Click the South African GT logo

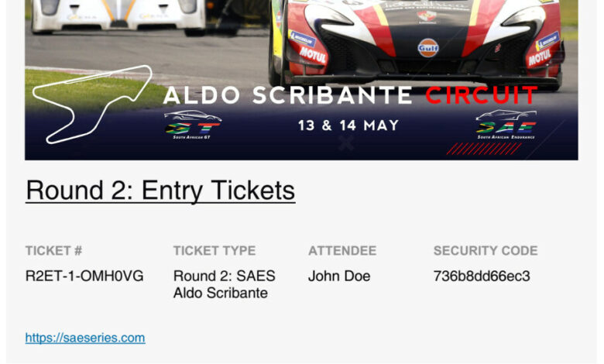click(192, 124)
